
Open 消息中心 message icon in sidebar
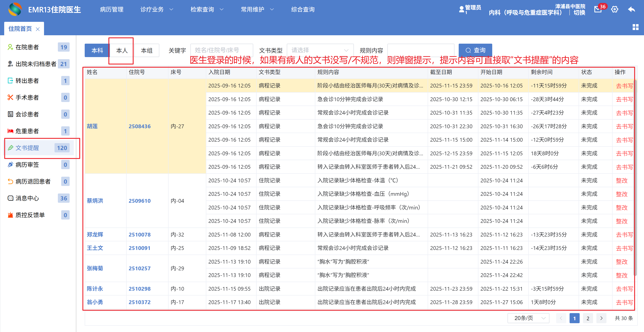10,198
